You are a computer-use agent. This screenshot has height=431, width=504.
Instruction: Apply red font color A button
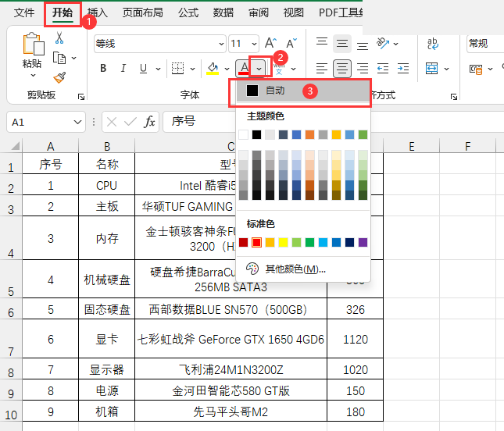click(x=245, y=69)
